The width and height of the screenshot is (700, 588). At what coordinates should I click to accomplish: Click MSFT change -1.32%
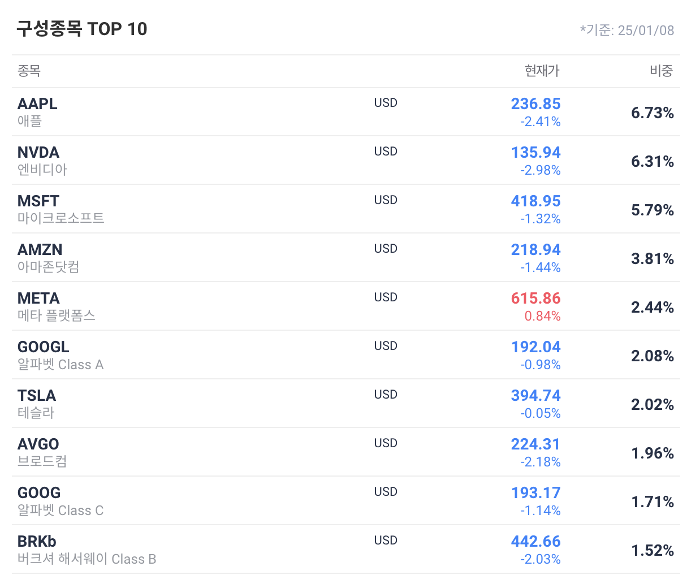(x=541, y=219)
